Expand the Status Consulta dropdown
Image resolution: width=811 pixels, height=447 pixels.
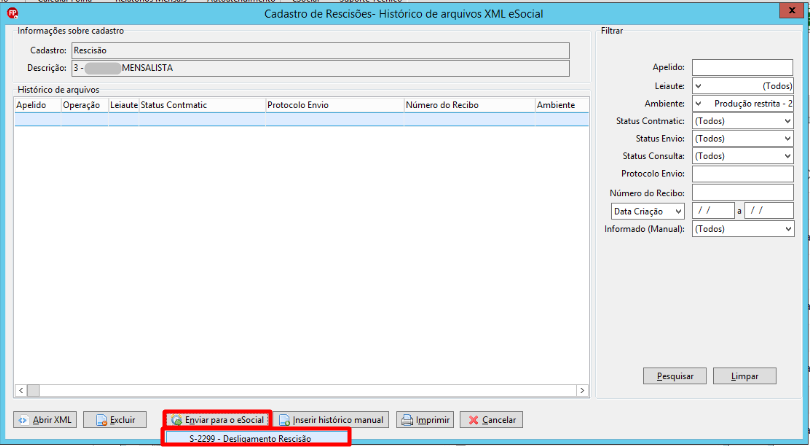pyautogui.click(x=743, y=156)
